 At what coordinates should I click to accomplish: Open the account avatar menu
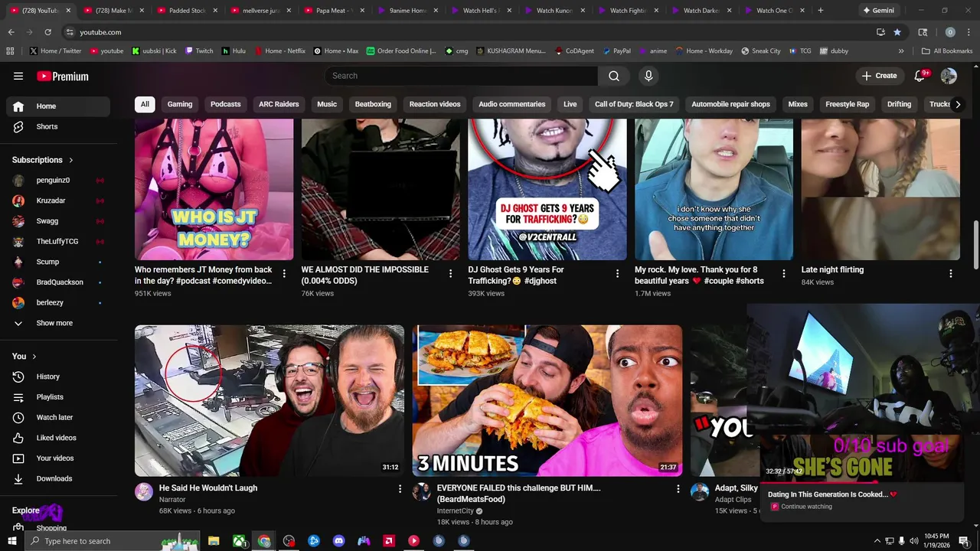click(x=949, y=76)
